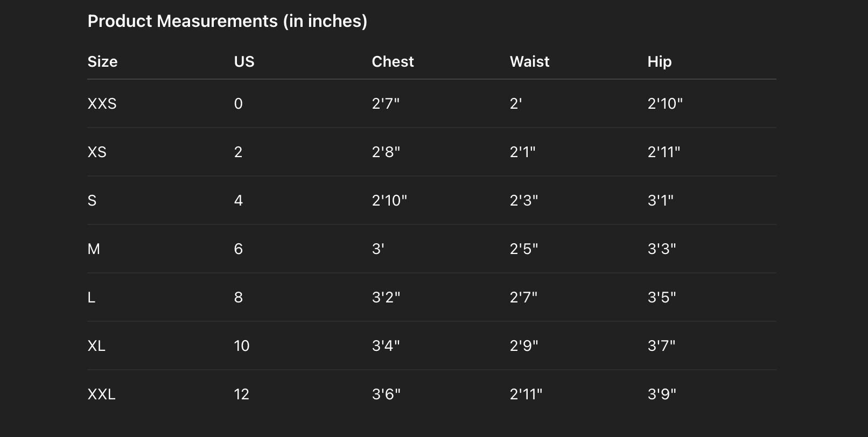
Task: Click the Product Measurements heading
Action: coord(227,21)
